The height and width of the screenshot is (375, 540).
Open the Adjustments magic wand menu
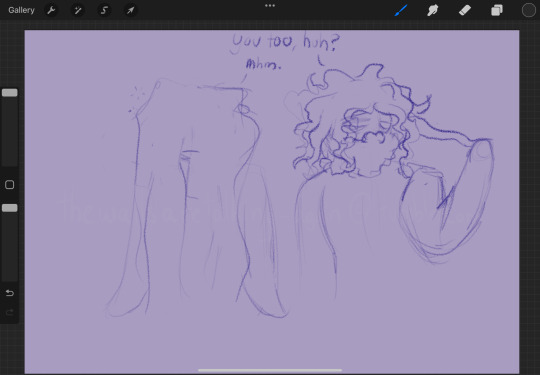(x=78, y=10)
